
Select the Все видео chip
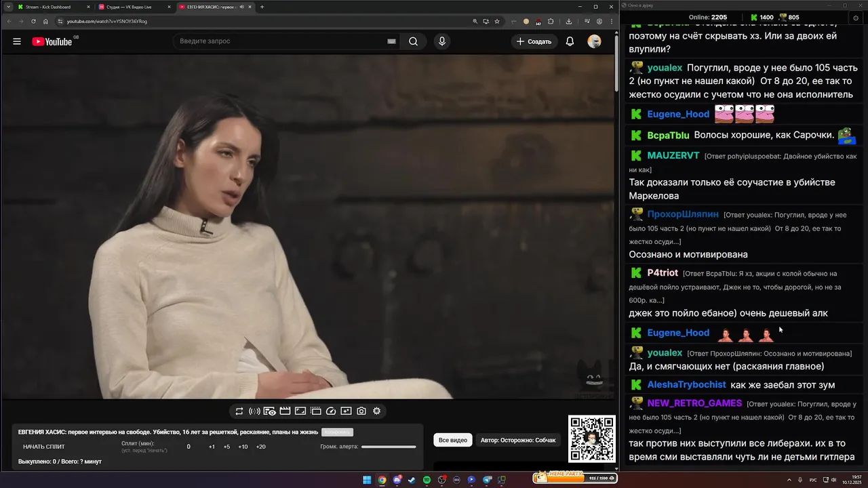coord(453,441)
